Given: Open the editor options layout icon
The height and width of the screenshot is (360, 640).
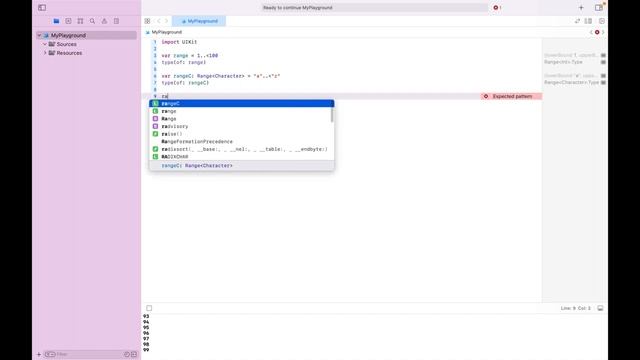Looking at the screenshot, I should coord(588,21).
